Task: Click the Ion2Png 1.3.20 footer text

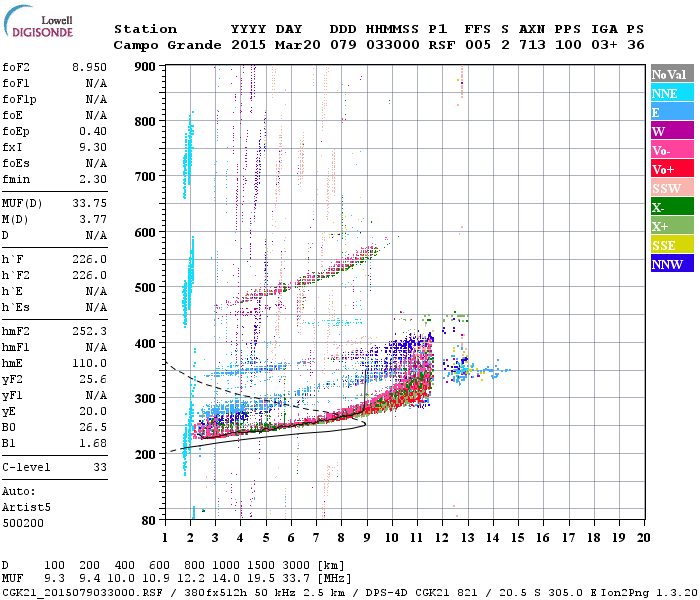Action: coord(649,592)
